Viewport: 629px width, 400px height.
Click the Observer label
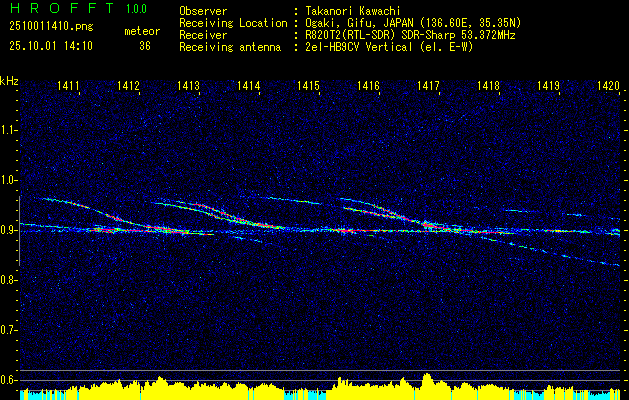[x=203, y=11]
